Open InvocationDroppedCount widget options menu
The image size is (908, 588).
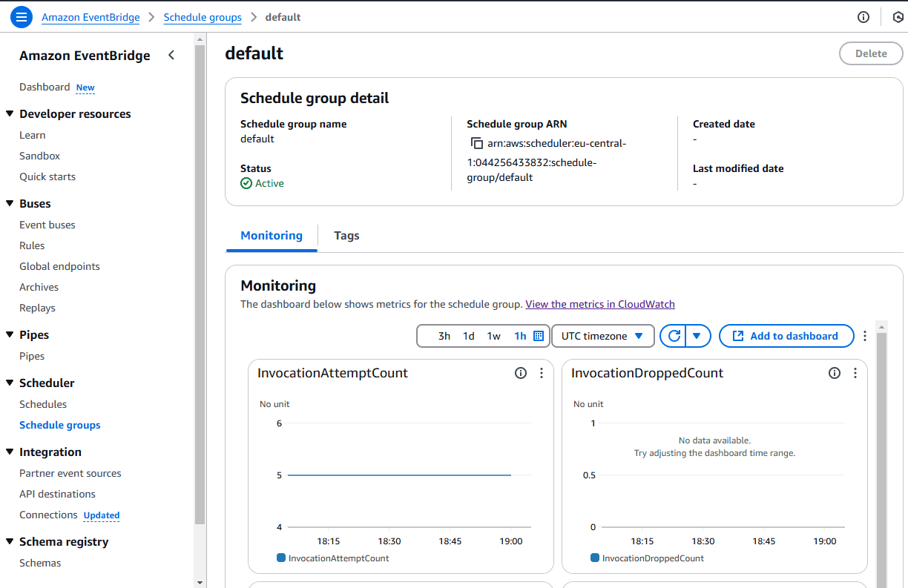(x=855, y=373)
